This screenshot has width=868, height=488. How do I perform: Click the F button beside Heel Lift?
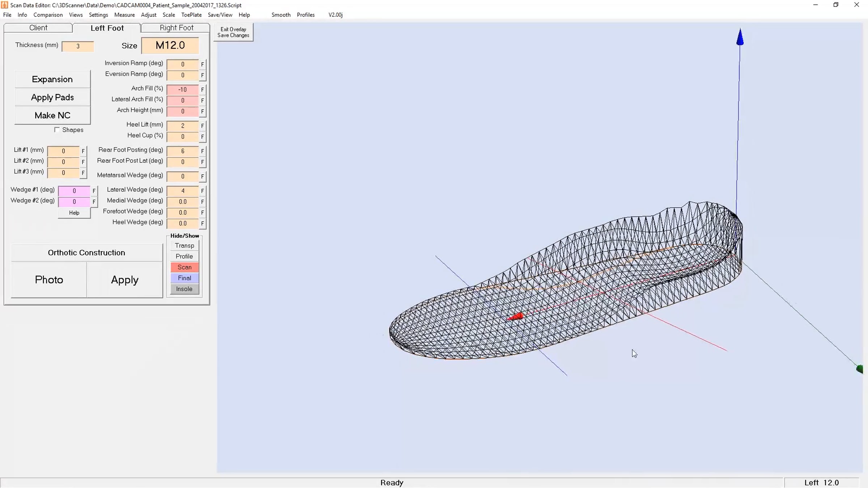point(203,126)
